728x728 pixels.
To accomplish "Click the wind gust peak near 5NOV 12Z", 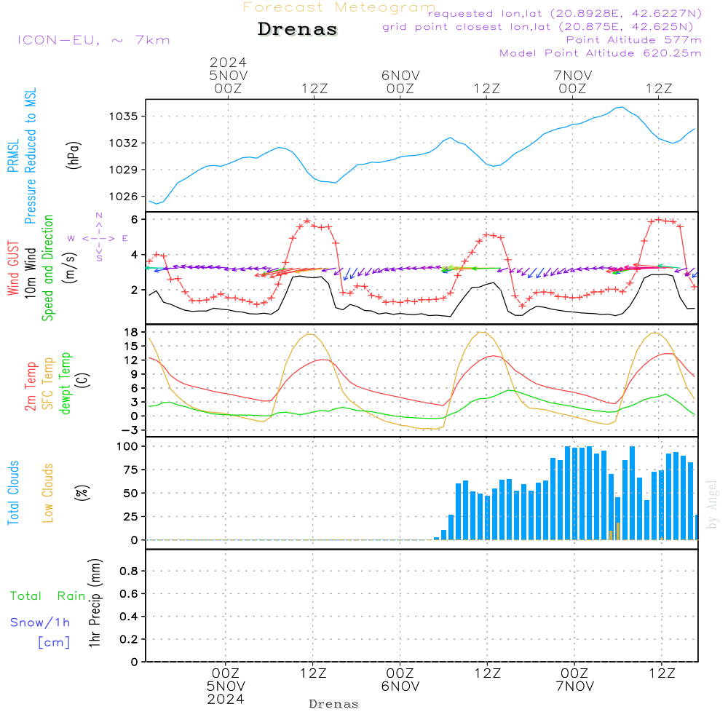I will click(307, 221).
